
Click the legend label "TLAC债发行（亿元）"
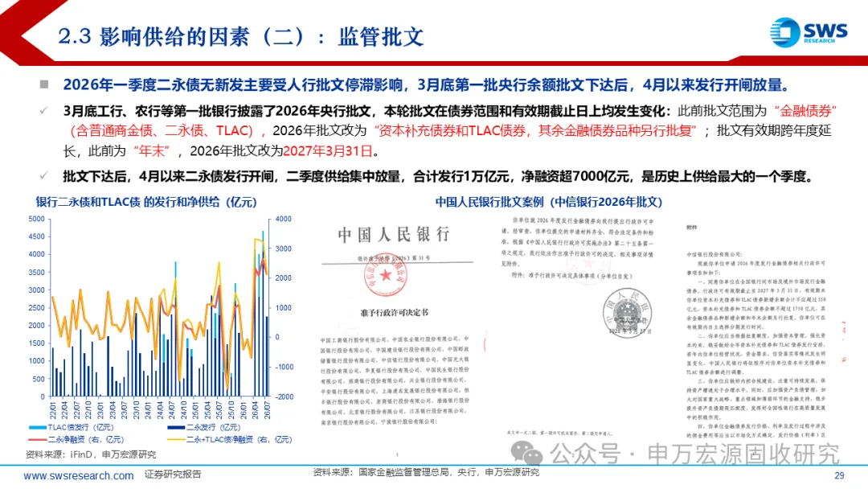81,428
